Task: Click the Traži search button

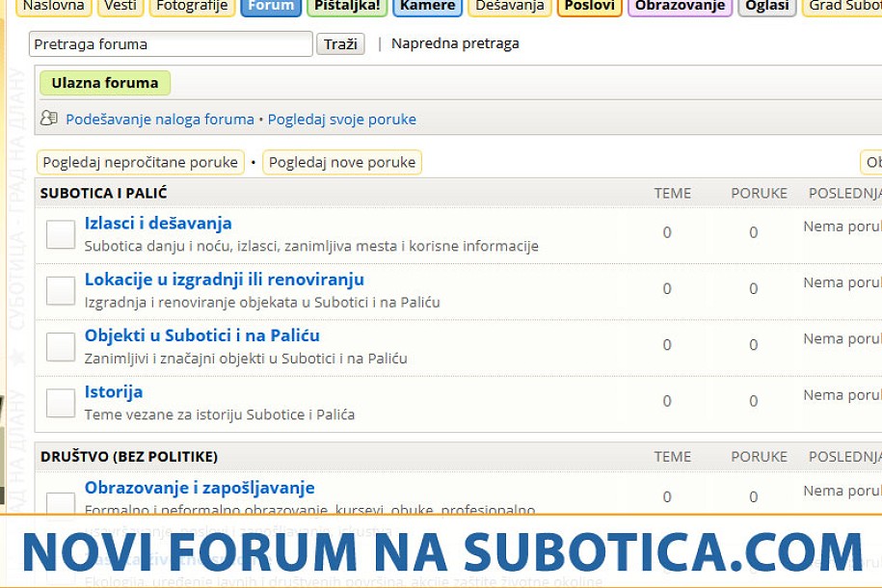Action: click(340, 44)
